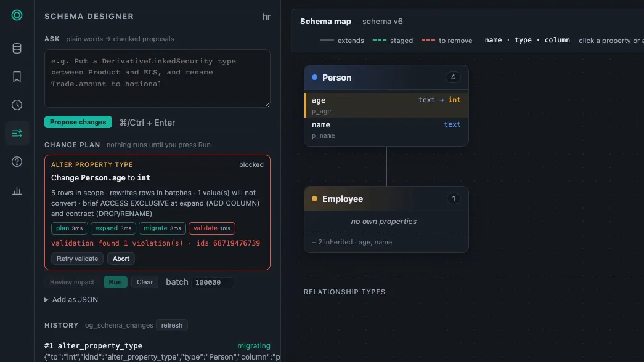The height and width of the screenshot is (362, 644).
Task: Clear the change plan
Action: pyautogui.click(x=145, y=283)
